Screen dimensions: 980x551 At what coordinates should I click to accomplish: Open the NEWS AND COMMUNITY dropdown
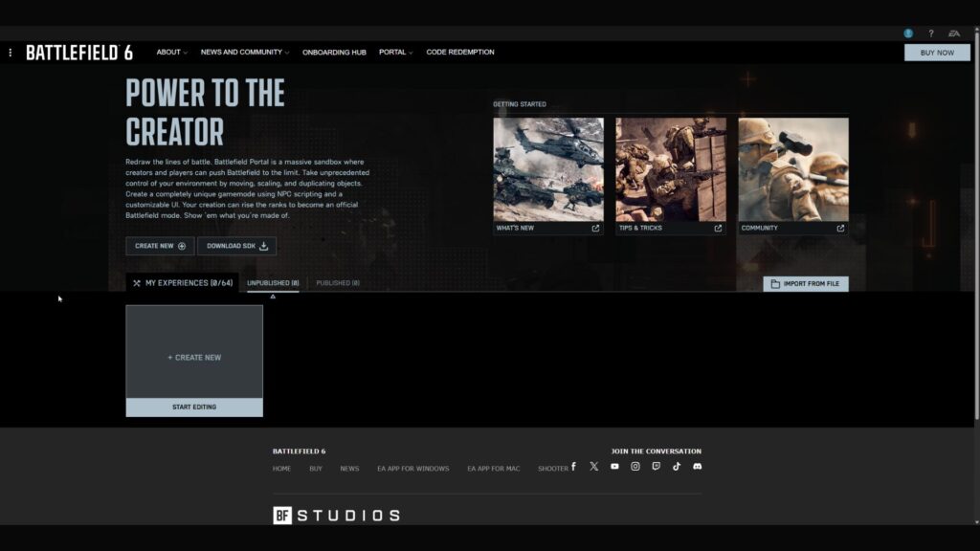click(x=240, y=53)
